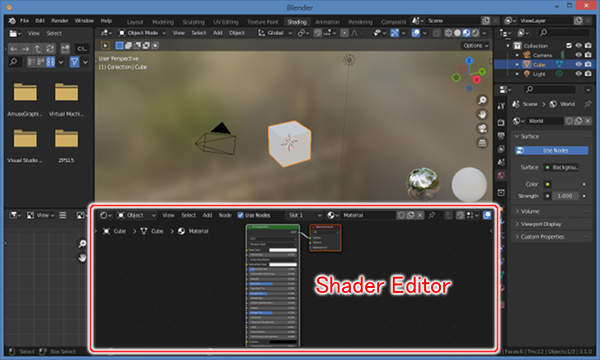The width and height of the screenshot is (600, 360).
Task: Switch perspective/orthographic grid icon in viewport
Action: tap(482, 143)
